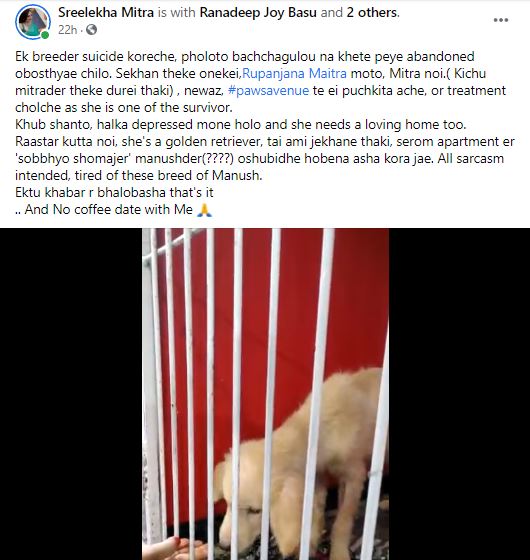Click the right black letterbox area

tap(459, 394)
